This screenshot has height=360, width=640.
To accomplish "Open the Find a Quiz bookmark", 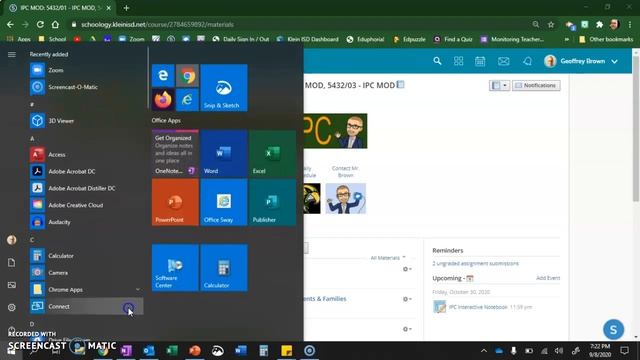I will click(453, 39).
